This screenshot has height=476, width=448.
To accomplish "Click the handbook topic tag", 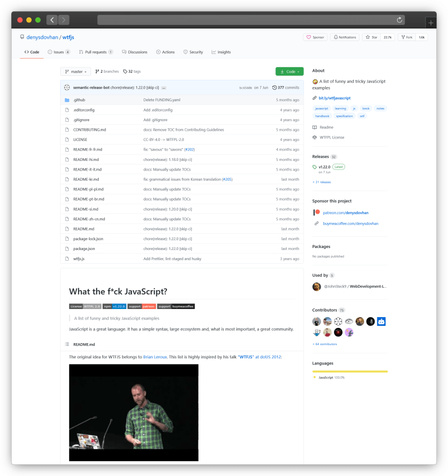I will point(322,116).
